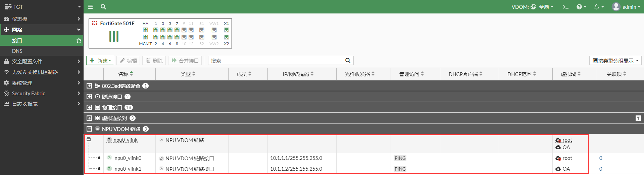The width and height of the screenshot is (644, 175).
Task: Click the 搜索 input field
Action: tap(275, 61)
